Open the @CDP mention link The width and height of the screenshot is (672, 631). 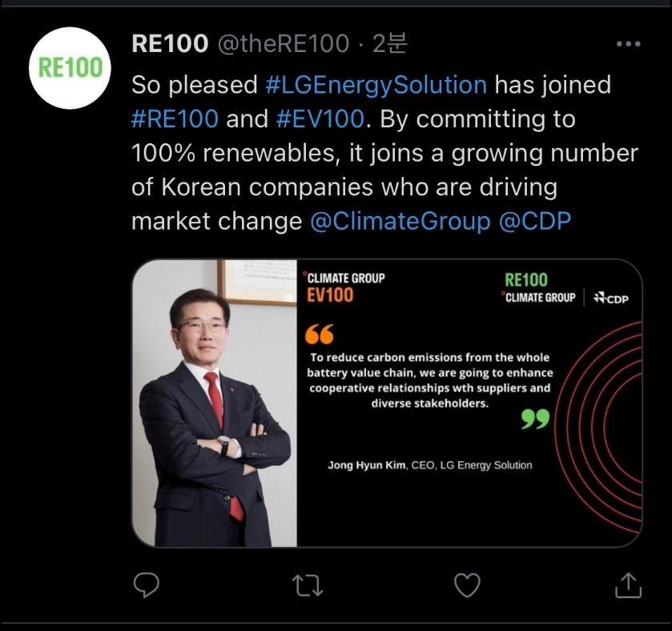pyautogui.click(x=535, y=221)
